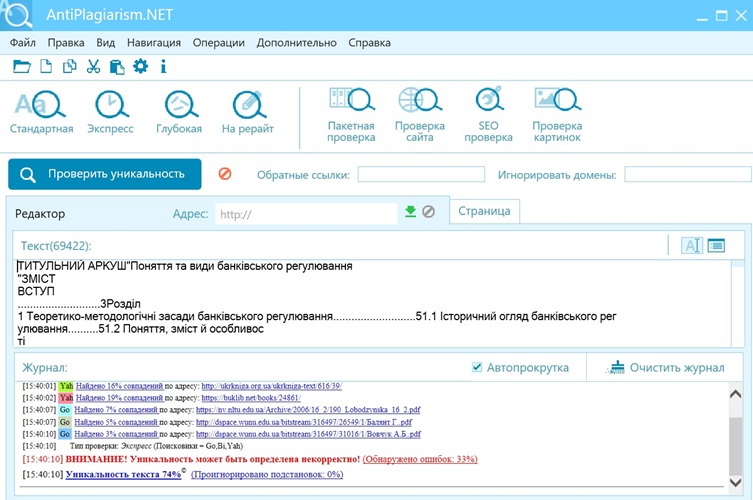Open the Дополнительно menu
753x500 pixels.
pos(296,43)
